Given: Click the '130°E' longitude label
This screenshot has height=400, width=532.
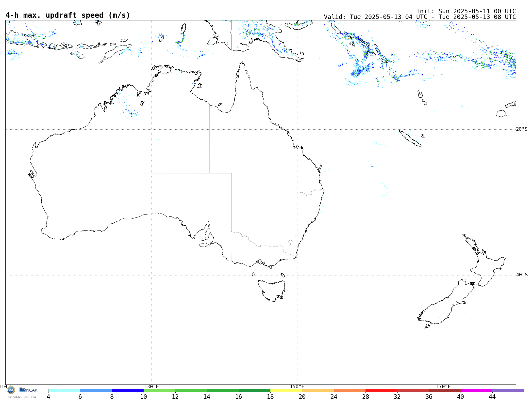Looking at the screenshot, I should click(x=151, y=386).
